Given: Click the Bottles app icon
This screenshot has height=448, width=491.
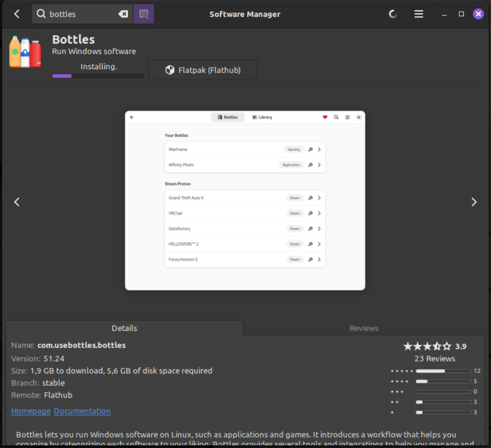Looking at the screenshot, I should [25, 52].
